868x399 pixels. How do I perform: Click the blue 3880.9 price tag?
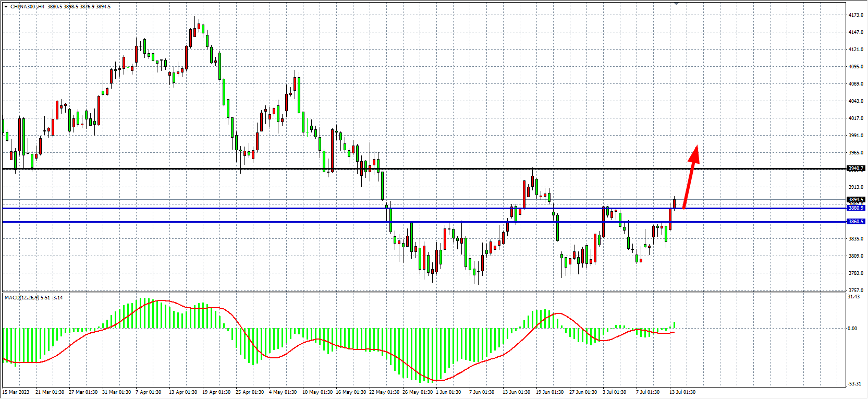click(x=855, y=208)
